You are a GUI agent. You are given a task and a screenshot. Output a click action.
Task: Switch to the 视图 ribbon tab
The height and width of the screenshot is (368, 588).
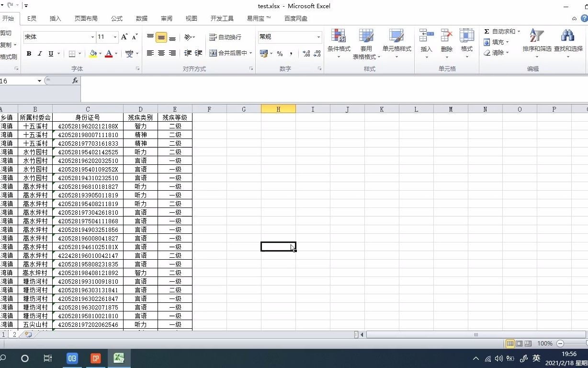192,19
